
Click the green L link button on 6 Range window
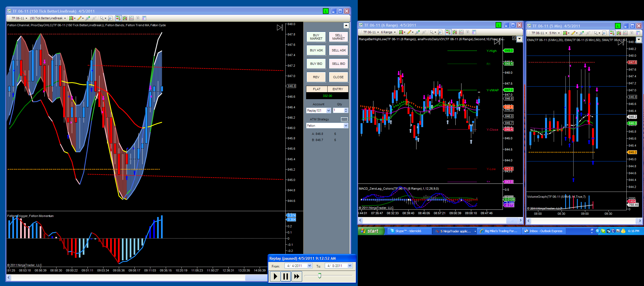498,25
